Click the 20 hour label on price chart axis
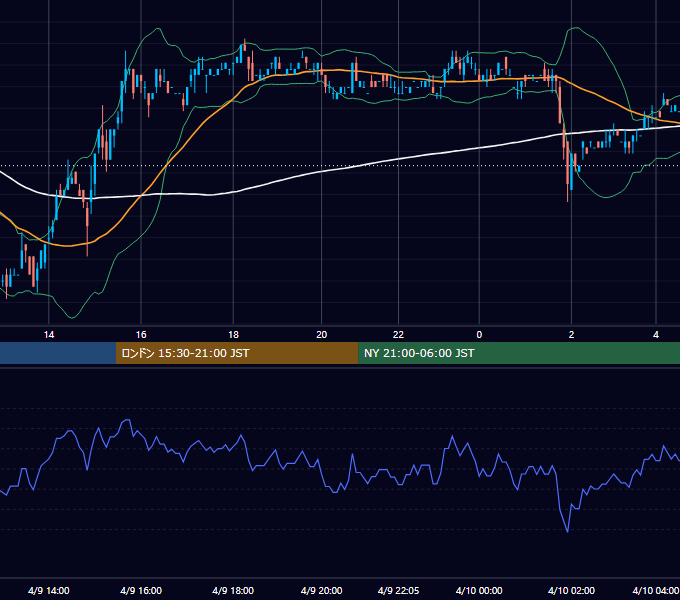 (x=321, y=335)
